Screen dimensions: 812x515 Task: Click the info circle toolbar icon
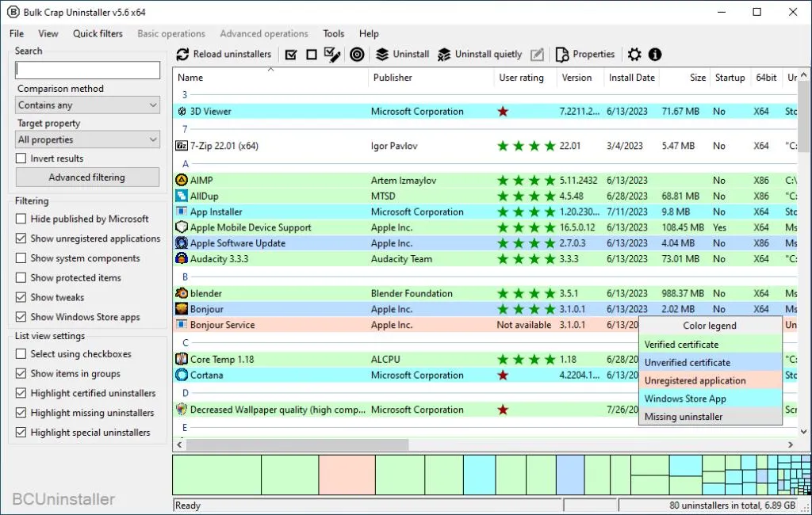[x=655, y=55]
